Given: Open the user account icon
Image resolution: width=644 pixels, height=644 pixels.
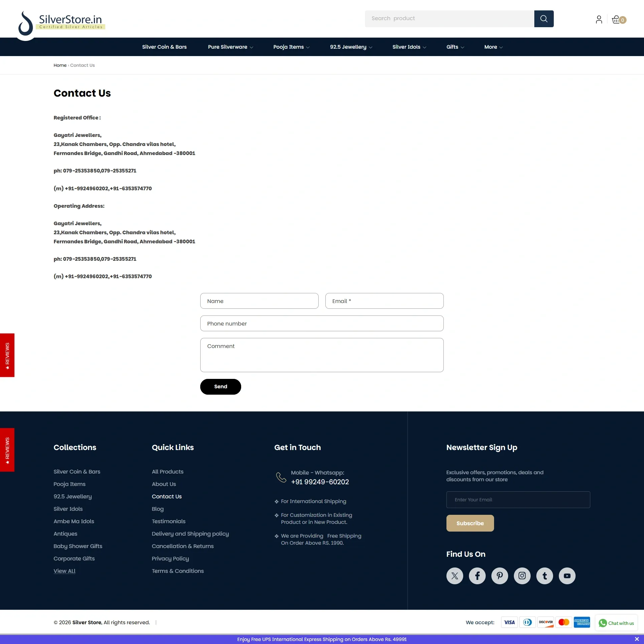Looking at the screenshot, I should coord(599,19).
